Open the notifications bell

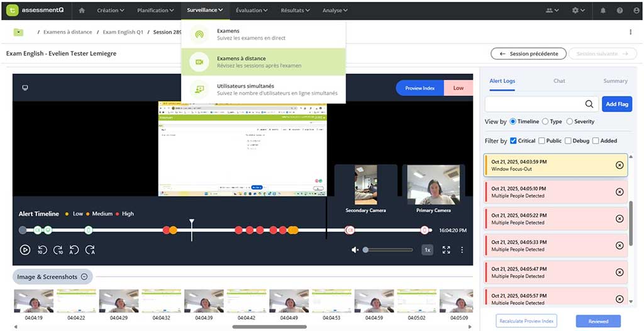(x=603, y=10)
